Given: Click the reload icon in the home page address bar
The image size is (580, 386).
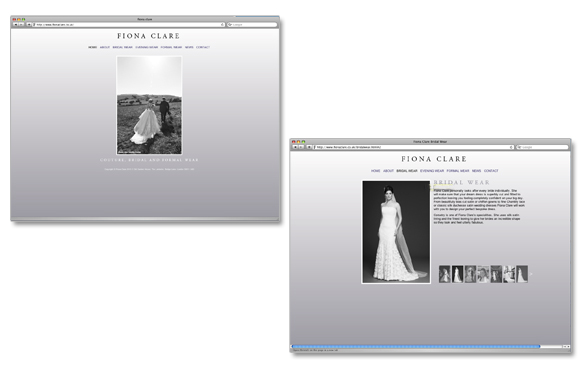Looking at the screenshot, I should pyautogui.click(x=222, y=24).
